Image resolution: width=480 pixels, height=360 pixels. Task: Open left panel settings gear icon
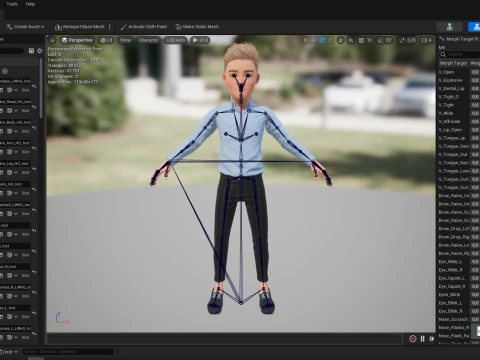pyautogui.click(x=40, y=51)
